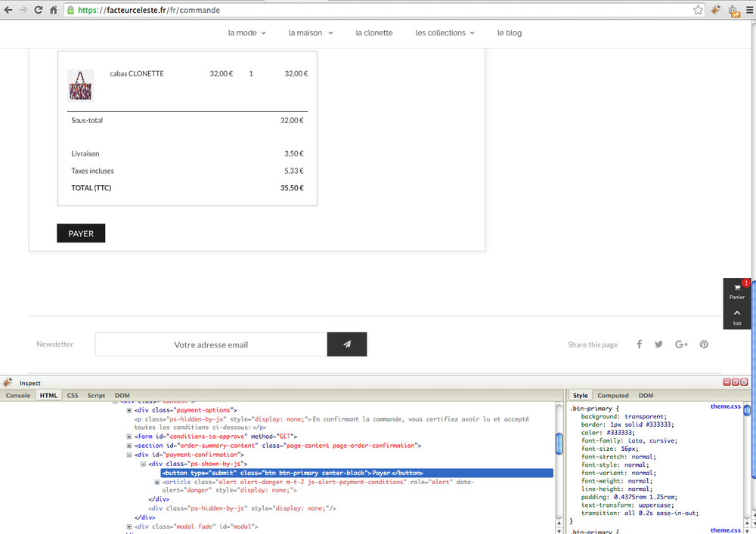Select the p ps-hidden-by-js node line
The image size is (756, 534).
point(332,423)
